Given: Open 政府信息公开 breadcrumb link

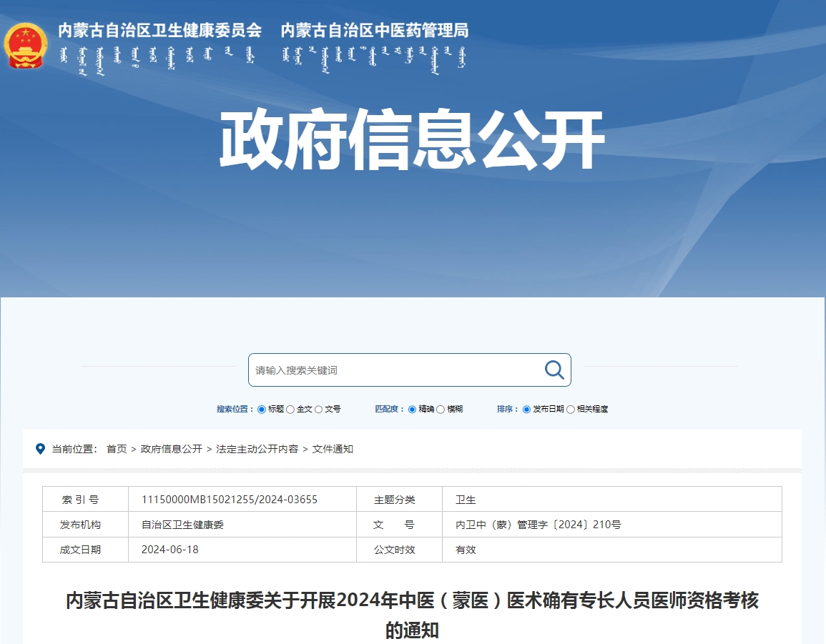Looking at the screenshot, I should (x=172, y=449).
